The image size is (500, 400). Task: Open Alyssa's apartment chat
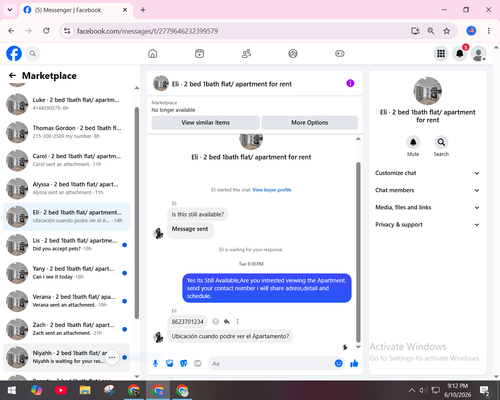(x=66, y=188)
